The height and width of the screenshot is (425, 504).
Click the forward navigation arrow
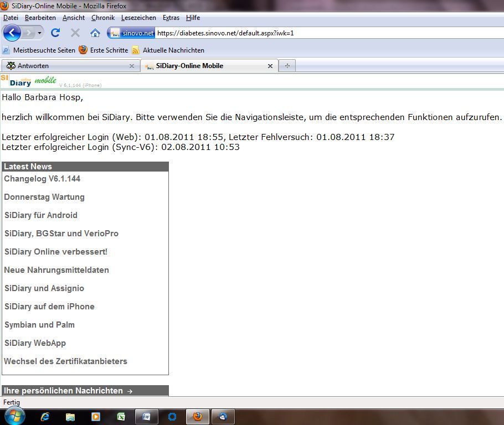(29, 33)
